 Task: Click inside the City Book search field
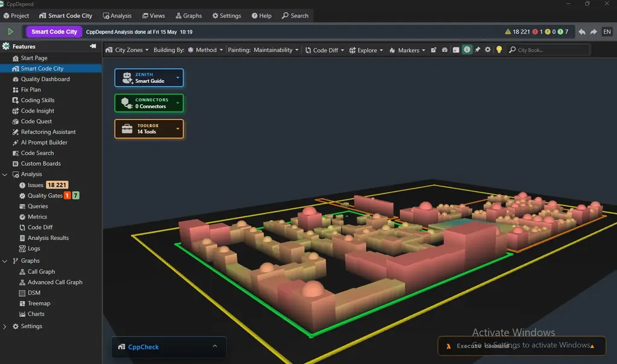549,50
